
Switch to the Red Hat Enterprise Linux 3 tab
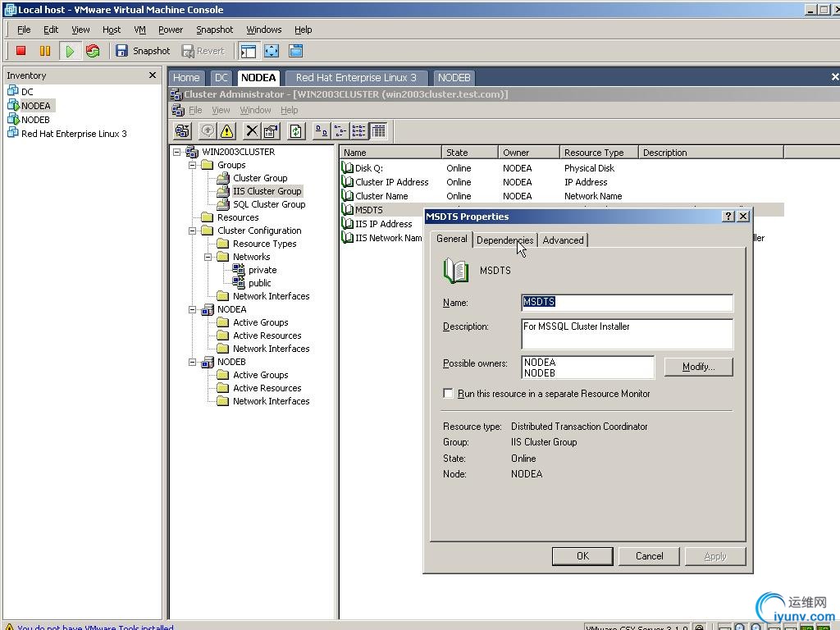(x=356, y=78)
